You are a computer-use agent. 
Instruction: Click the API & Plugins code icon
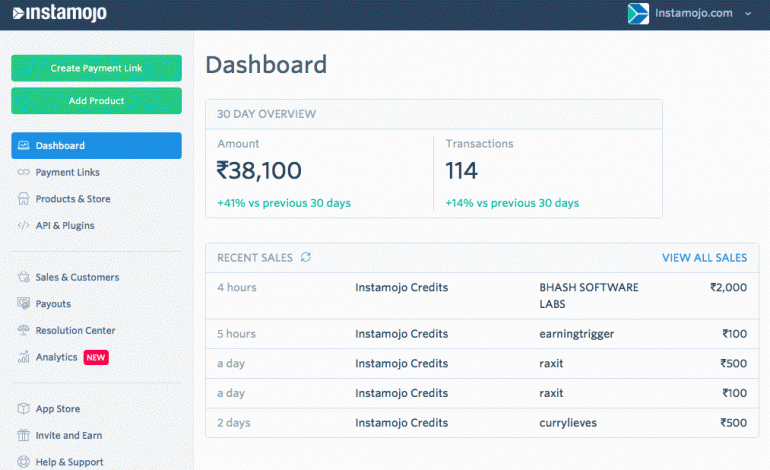tap(24, 226)
